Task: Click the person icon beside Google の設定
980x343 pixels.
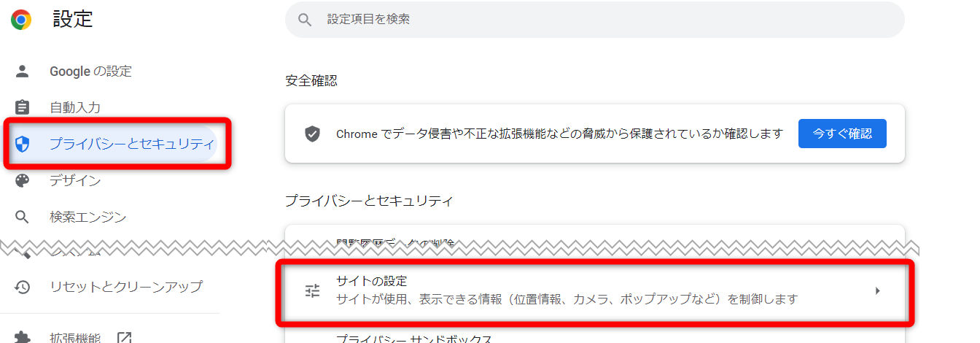Action: [23, 72]
